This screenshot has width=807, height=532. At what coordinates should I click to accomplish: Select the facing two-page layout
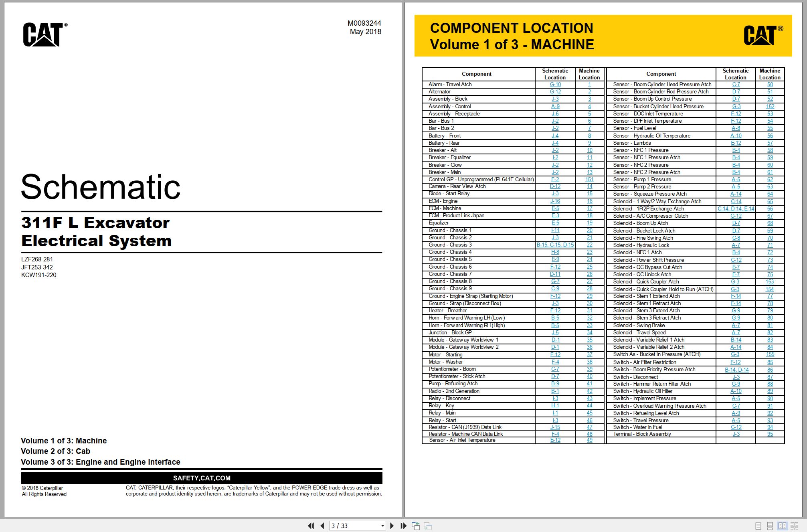pyautogui.click(x=782, y=526)
